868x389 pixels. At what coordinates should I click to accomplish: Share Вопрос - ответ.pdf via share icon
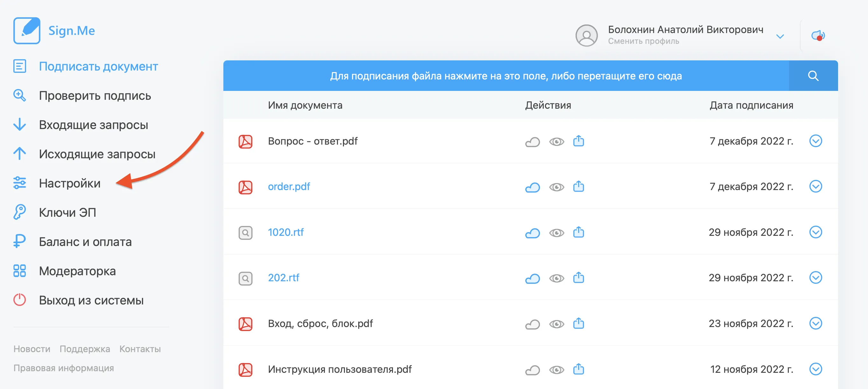tap(578, 141)
